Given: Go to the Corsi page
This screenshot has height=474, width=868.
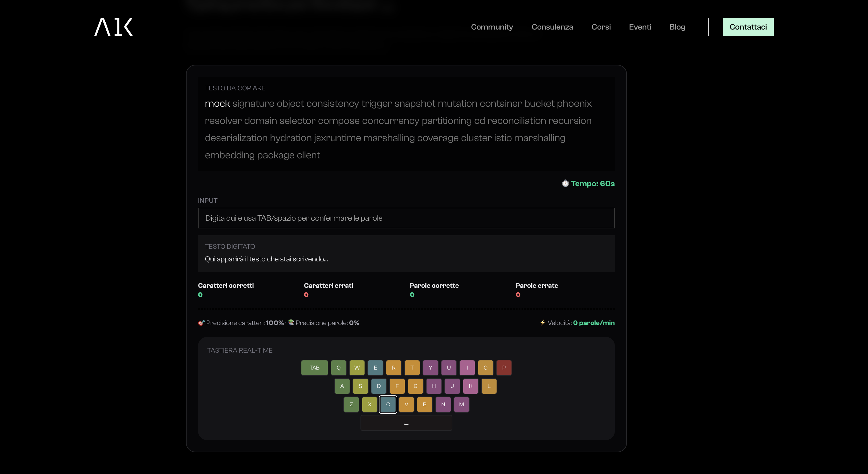Looking at the screenshot, I should tap(601, 27).
